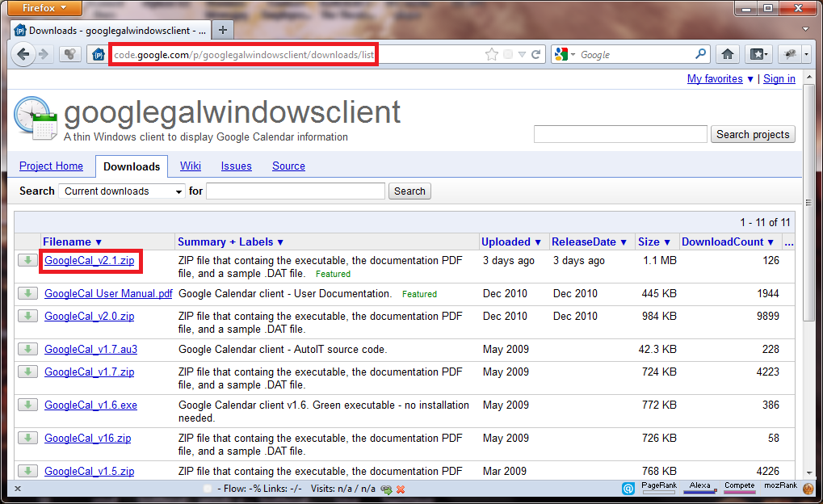Open the GoogleCal_v2.1.zip link
The width and height of the screenshot is (823, 504).
click(x=89, y=260)
